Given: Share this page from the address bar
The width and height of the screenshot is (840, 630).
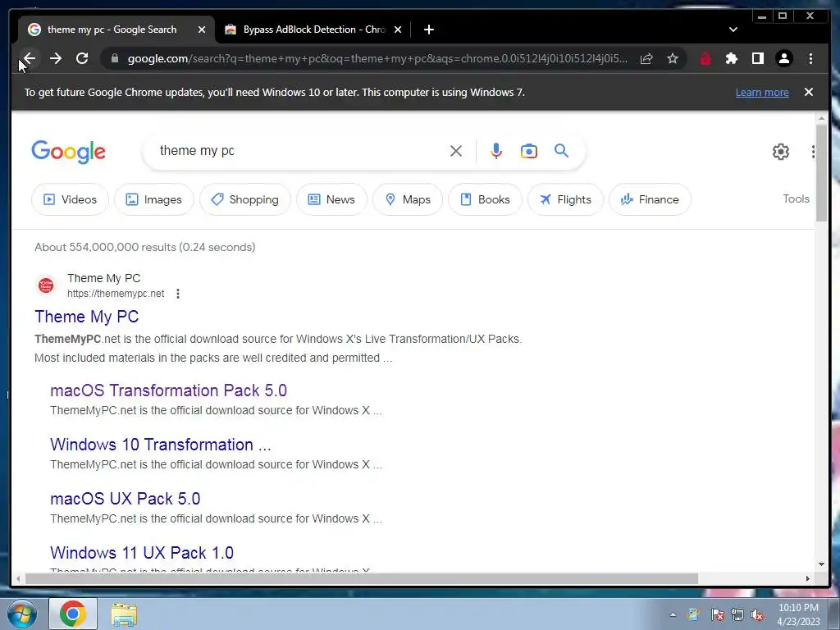Looking at the screenshot, I should [646, 58].
